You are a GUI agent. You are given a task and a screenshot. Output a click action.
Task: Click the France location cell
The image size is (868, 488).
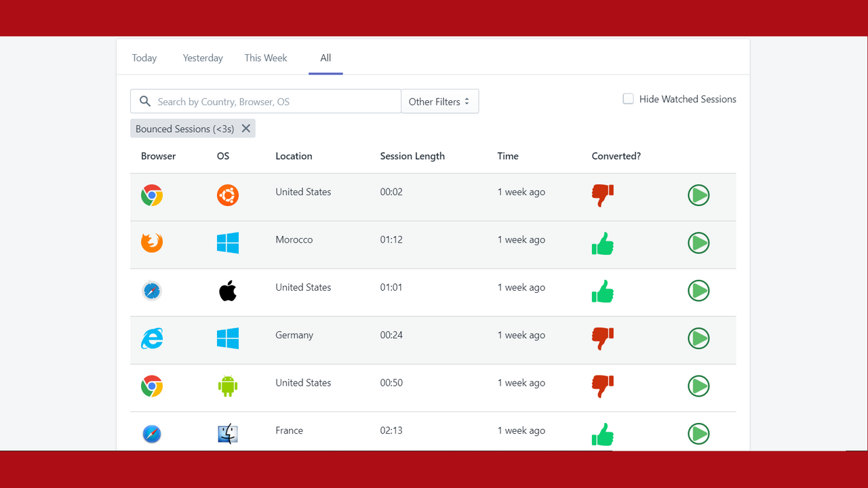click(290, 431)
